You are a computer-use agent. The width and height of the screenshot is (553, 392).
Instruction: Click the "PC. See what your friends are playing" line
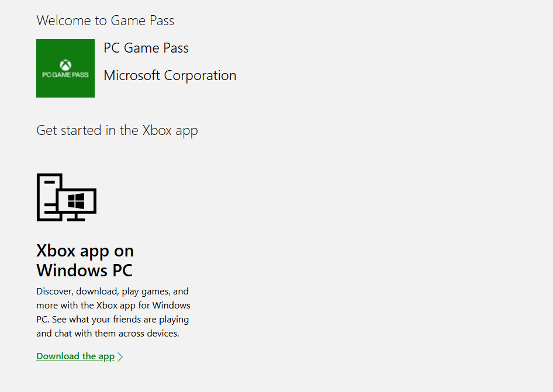pyautogui.click(x=112, y=320)
